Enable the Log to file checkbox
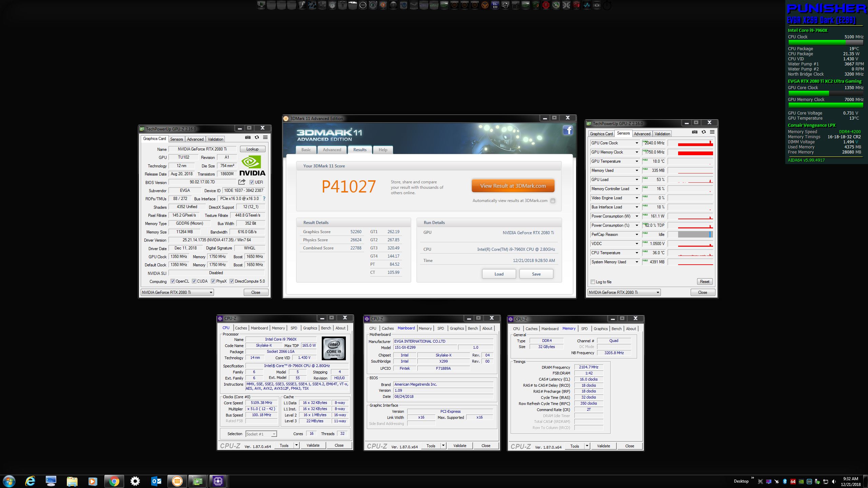 [593, 282]
